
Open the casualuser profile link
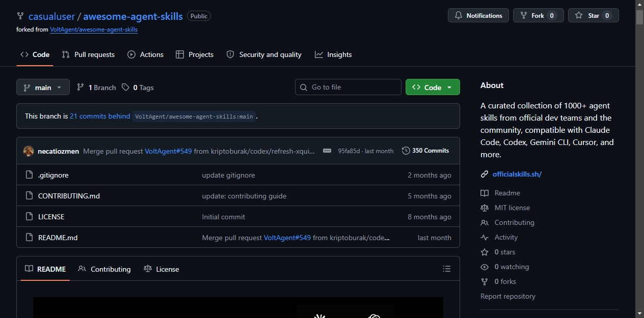[52, 16]
